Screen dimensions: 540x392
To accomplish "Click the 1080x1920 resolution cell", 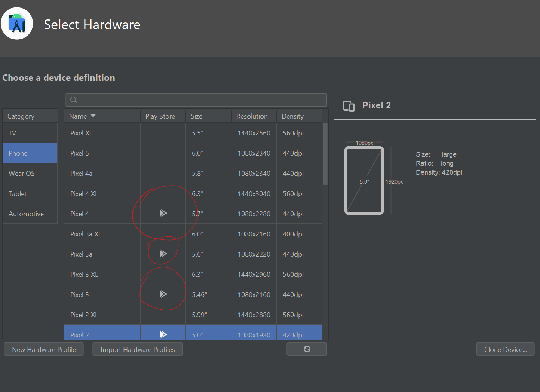I will 254,333.
